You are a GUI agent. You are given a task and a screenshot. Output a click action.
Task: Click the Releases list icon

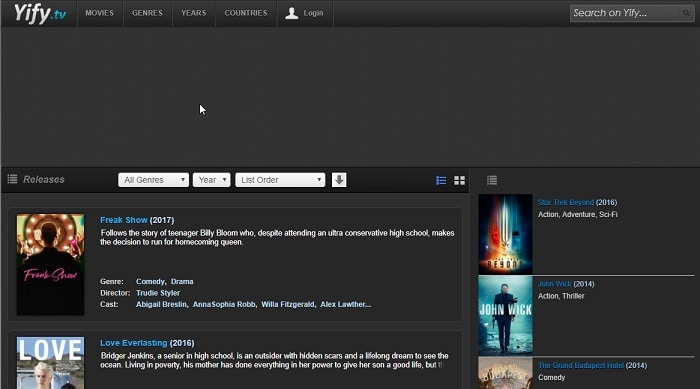[x=12, y=179]
